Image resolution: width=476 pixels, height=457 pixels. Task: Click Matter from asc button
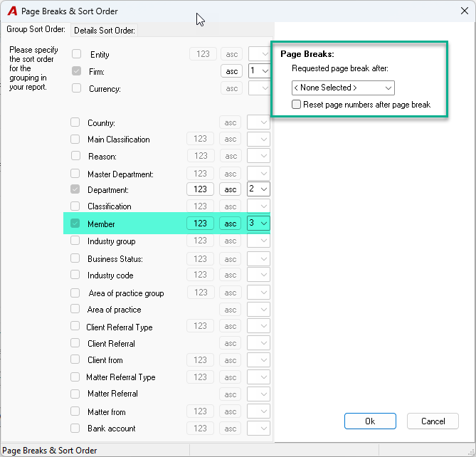[x=231, y=411]
